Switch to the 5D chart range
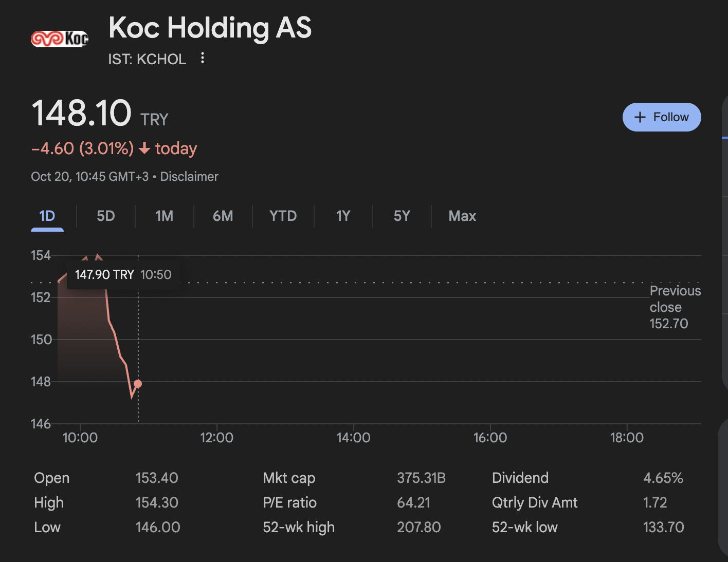The image size is (728, 562). pos(106,216)
